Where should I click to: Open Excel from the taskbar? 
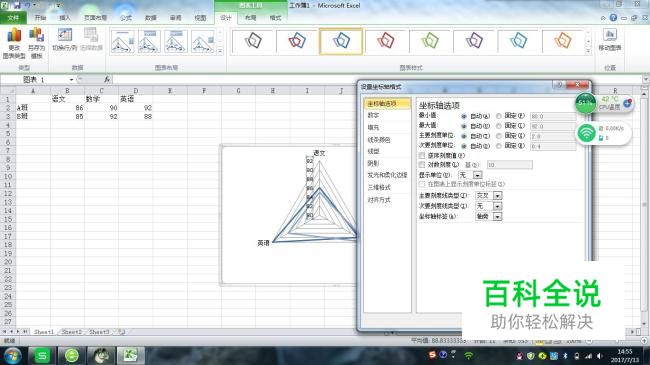(131, 355)
